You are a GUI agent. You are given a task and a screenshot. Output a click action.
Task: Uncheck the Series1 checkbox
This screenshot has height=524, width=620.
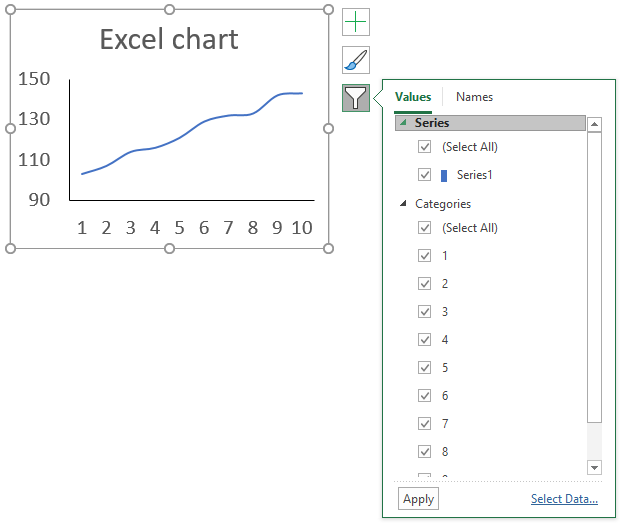click(424, 174)
